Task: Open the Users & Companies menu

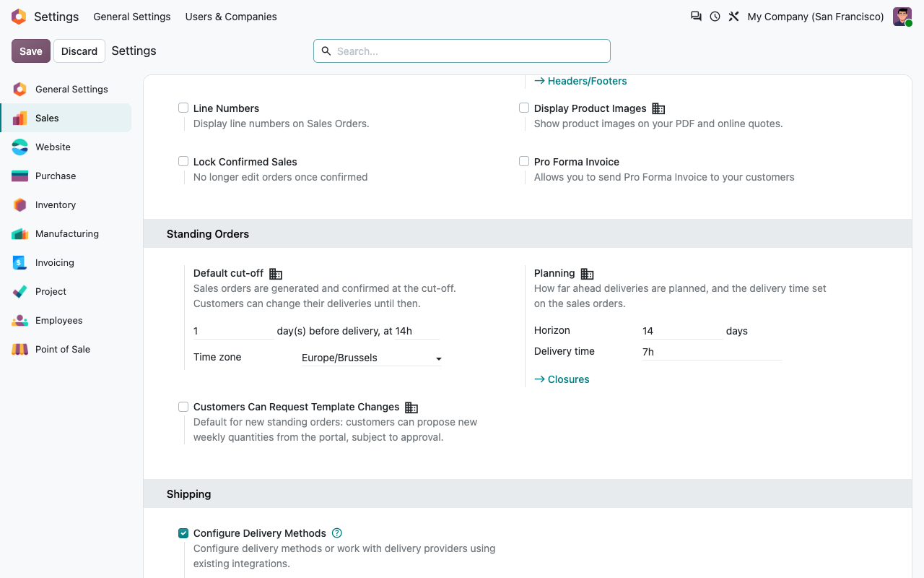Action: pyautogui.click(x=231, y=17)
